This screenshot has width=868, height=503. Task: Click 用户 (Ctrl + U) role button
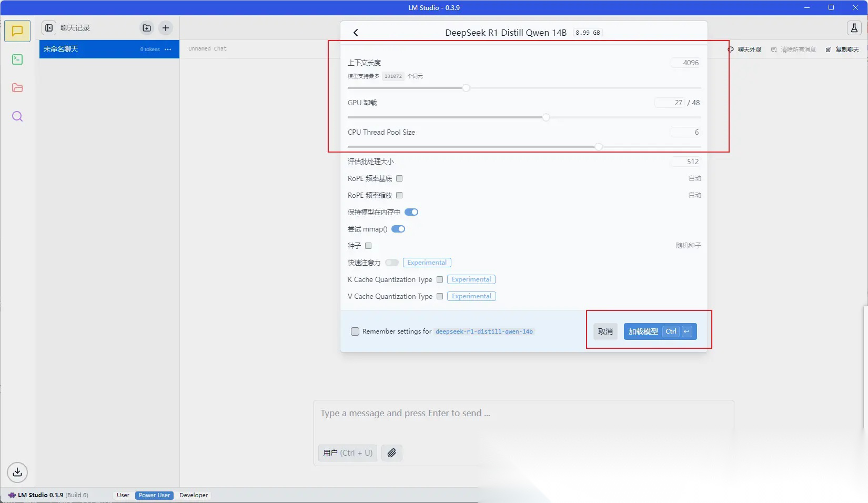(x=348, y=453)
